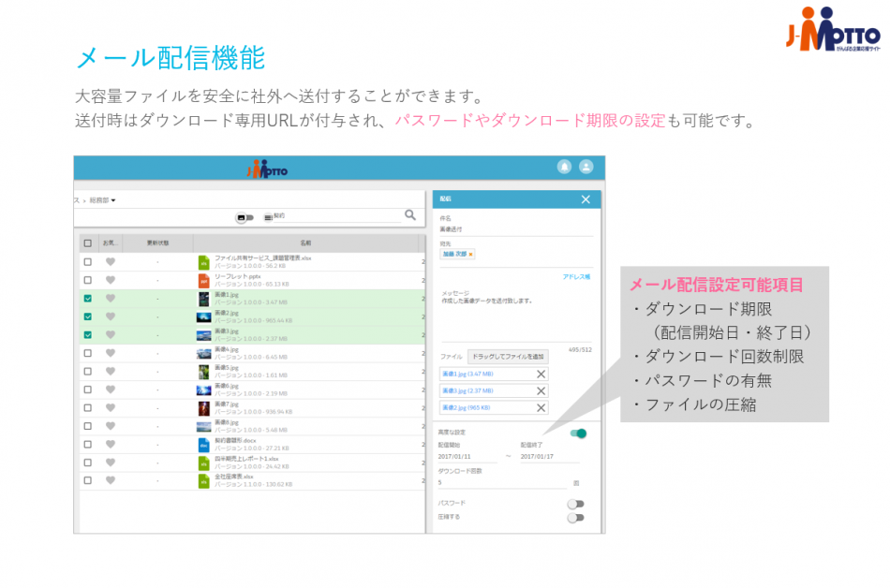Screen dimensions: 890x588
Task: Click heart icon for 画像7.jpg row
Action: click(x=111, y=407)
